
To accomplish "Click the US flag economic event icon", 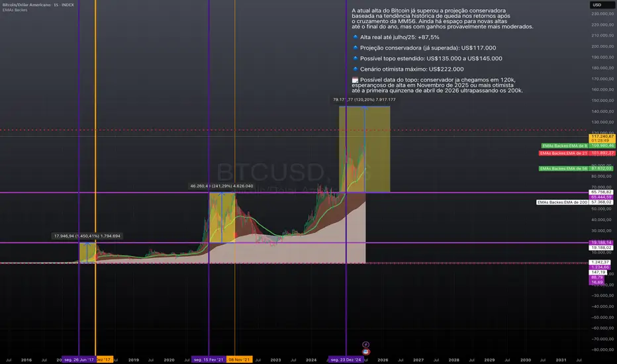I will point(366,352).
